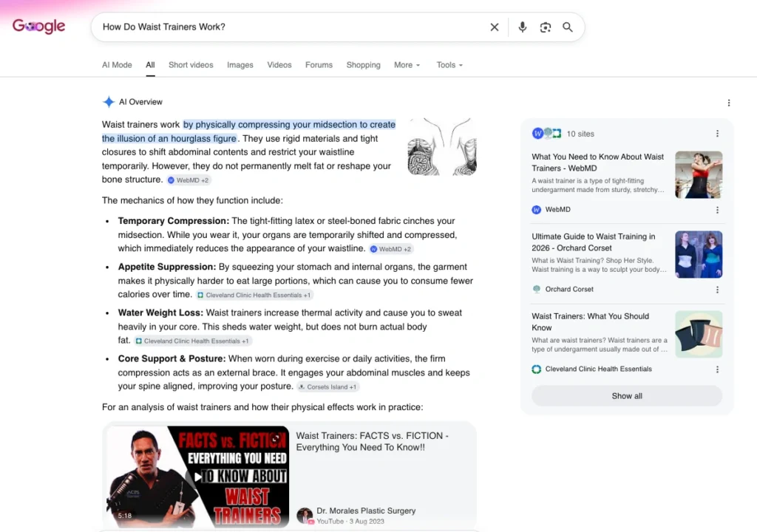Screen dimensions: 757x532
Task: Open What You Need to Know WebMD link
Action: pyautogui.click(x=597, y=163)
